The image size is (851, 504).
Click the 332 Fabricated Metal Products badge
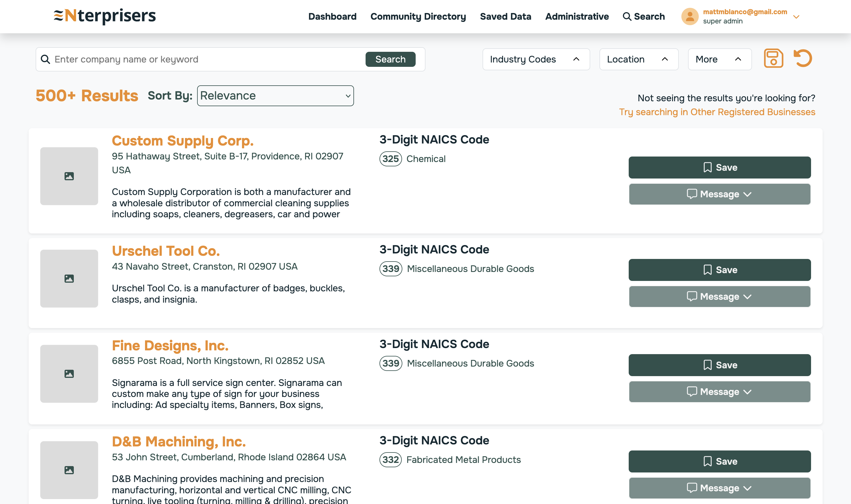[390, 459]
